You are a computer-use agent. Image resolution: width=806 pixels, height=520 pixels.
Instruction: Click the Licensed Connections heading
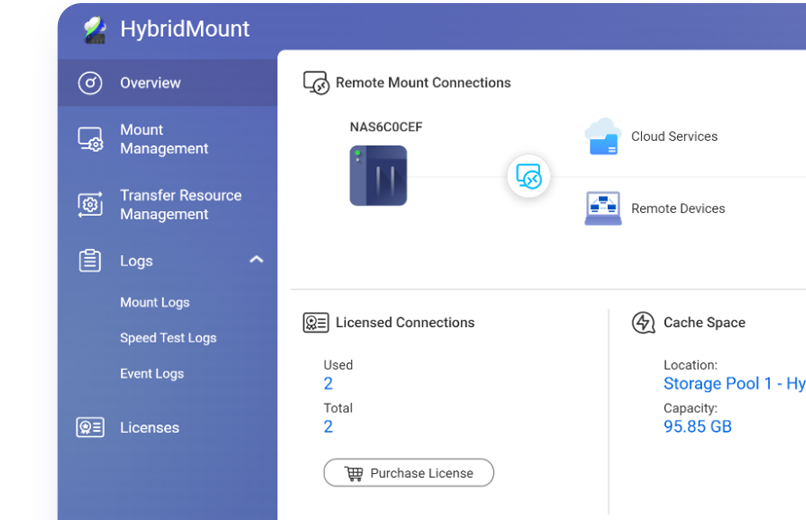click(405, 323)
